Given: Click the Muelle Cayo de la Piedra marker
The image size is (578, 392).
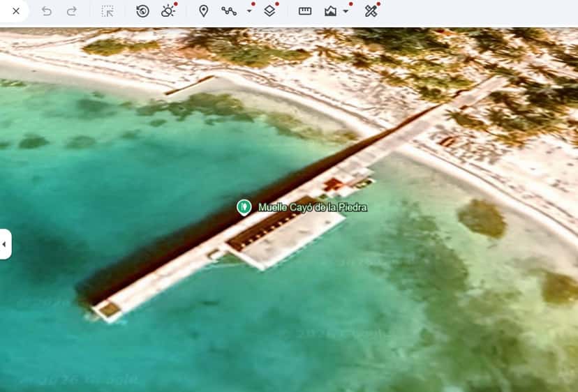Looking at the screenshot, I should (244, 207).
